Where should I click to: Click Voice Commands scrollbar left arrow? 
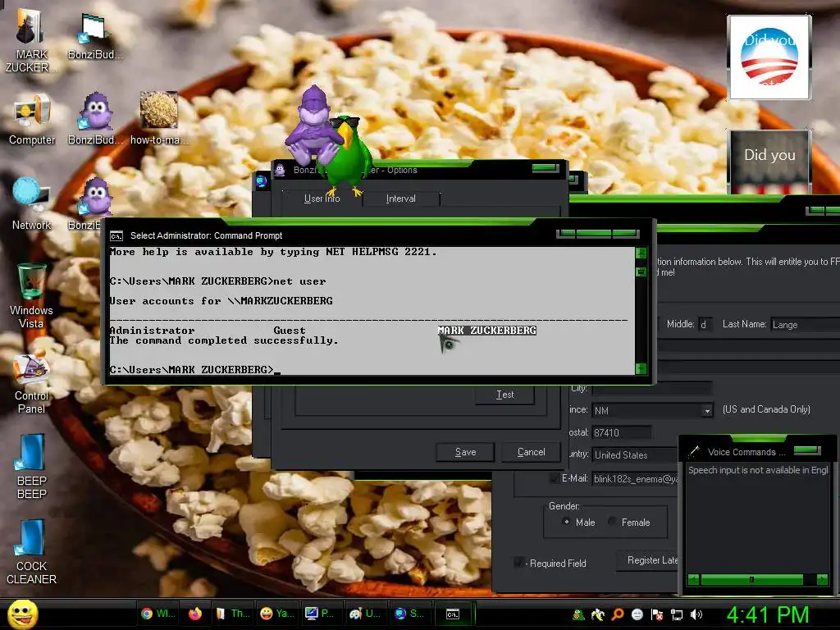tap(693, 580)
